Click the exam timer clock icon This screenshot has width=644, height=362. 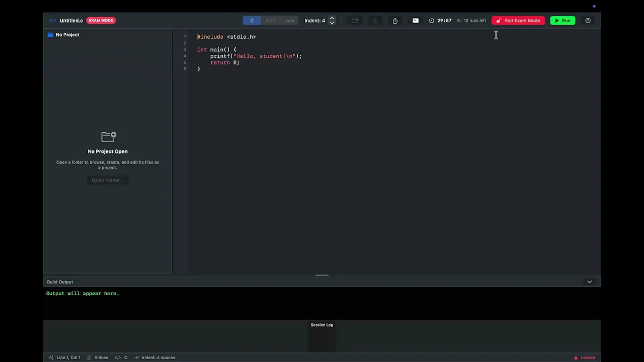click(x=431, y=21)
